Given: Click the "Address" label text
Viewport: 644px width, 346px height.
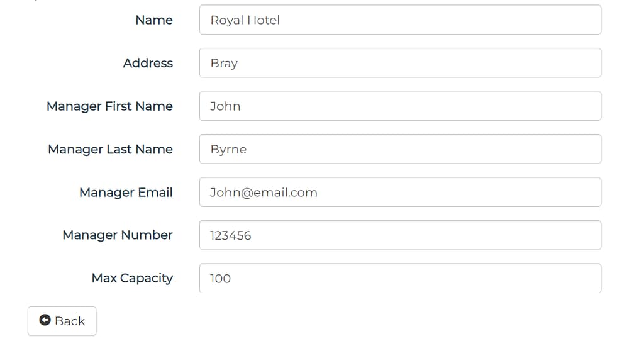Looking at the screenshot, I should tap(148, 63).
